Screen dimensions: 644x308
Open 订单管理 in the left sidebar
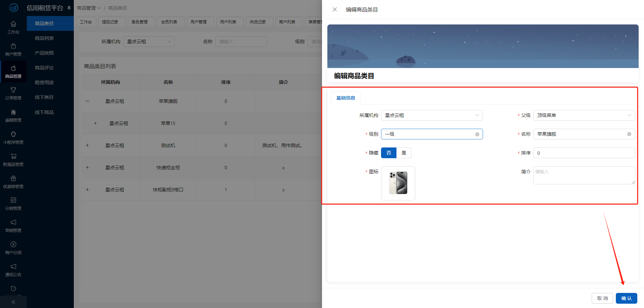[x=13, y=94]
